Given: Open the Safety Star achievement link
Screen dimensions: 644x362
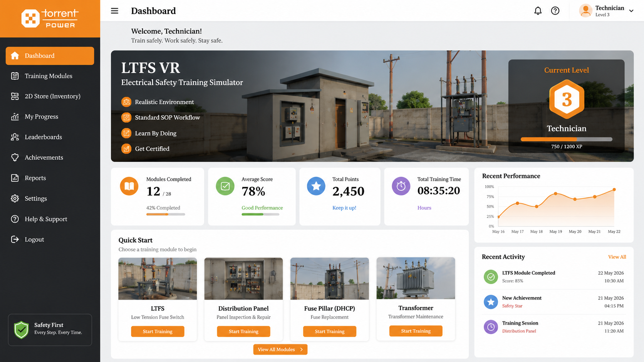Looking at the screenshot, I should 512,306.
